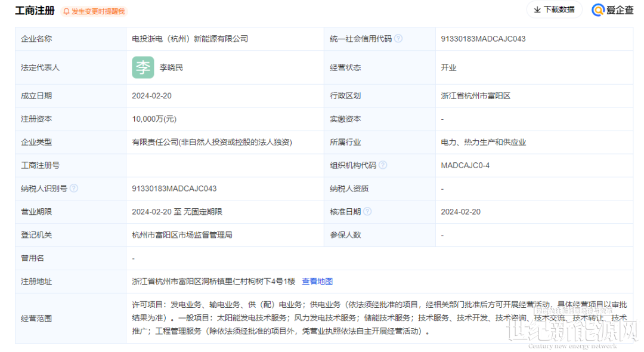
Task: Click the bell icon for change reminders
Action: (66, 11)
